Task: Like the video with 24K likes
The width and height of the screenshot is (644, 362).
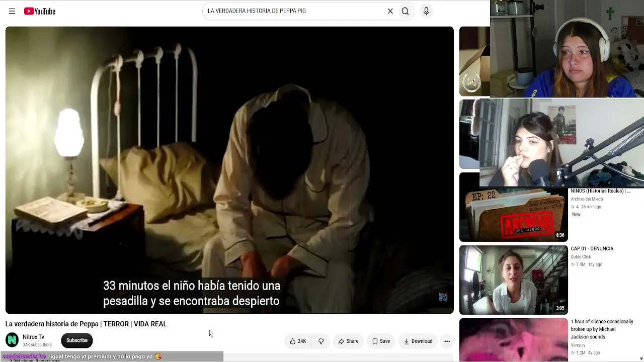Action: coord(298,341)
